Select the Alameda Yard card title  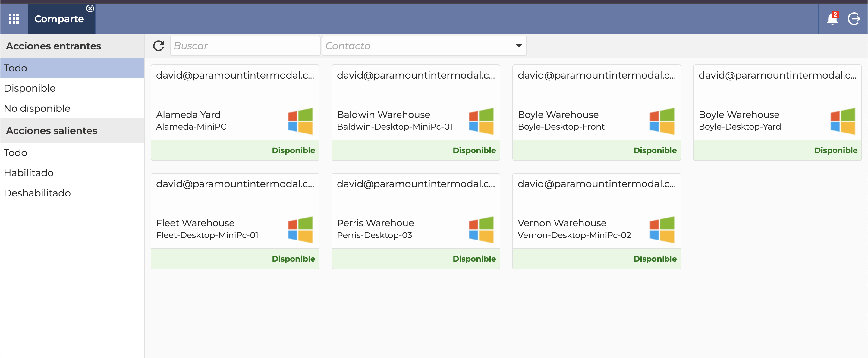click(x=188, y=115)
